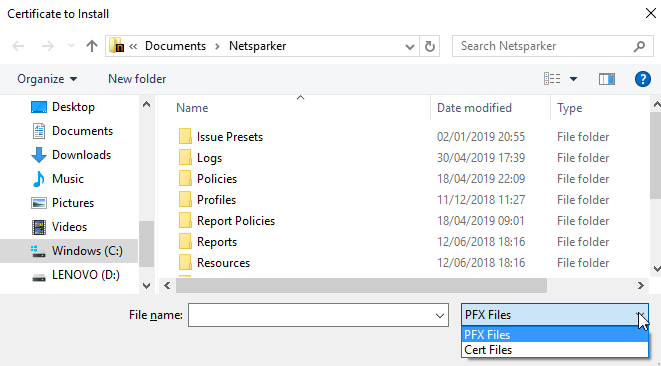Toggle the preview pane icon

607,79
